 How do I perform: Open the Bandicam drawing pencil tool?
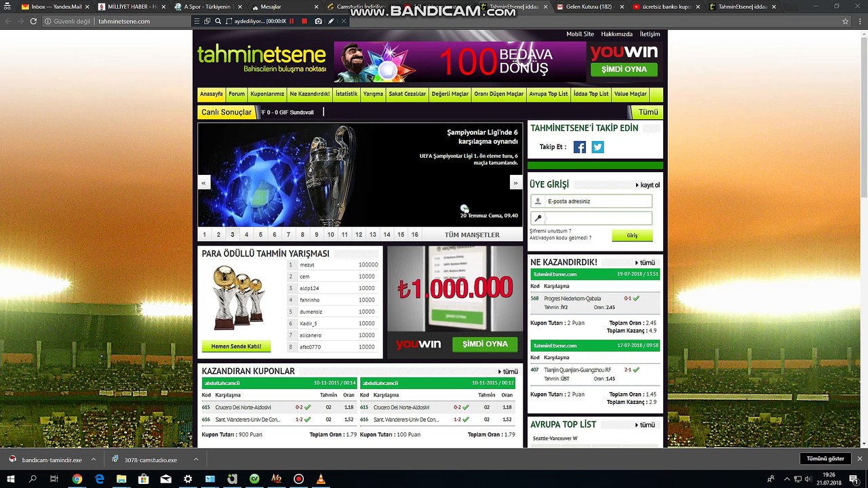(x=331, y=21)
